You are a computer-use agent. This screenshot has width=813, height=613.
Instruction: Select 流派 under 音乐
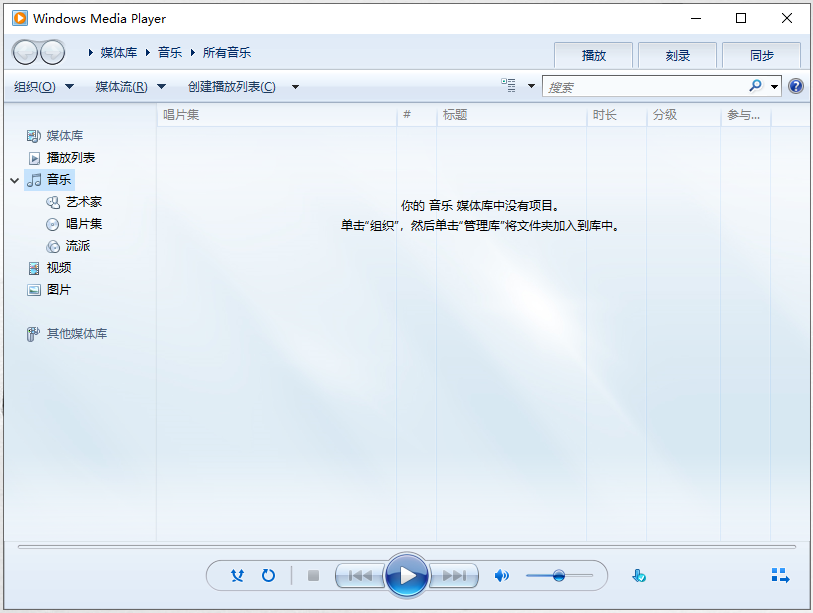coord(78,246)
